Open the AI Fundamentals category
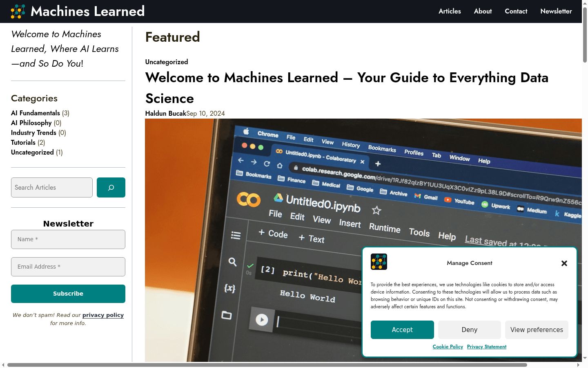Viewport: 588px width, 368px height. (x=36, y=113)
